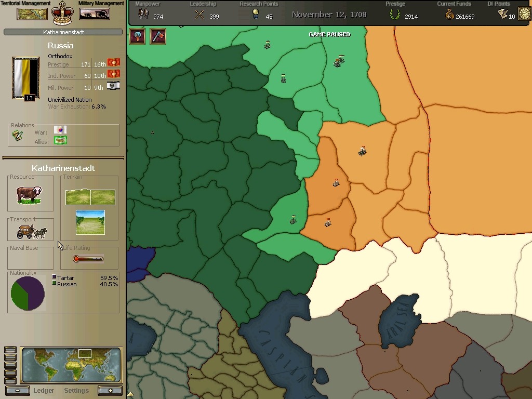
Task: Open the Ledger
Action: pos(44,391)
